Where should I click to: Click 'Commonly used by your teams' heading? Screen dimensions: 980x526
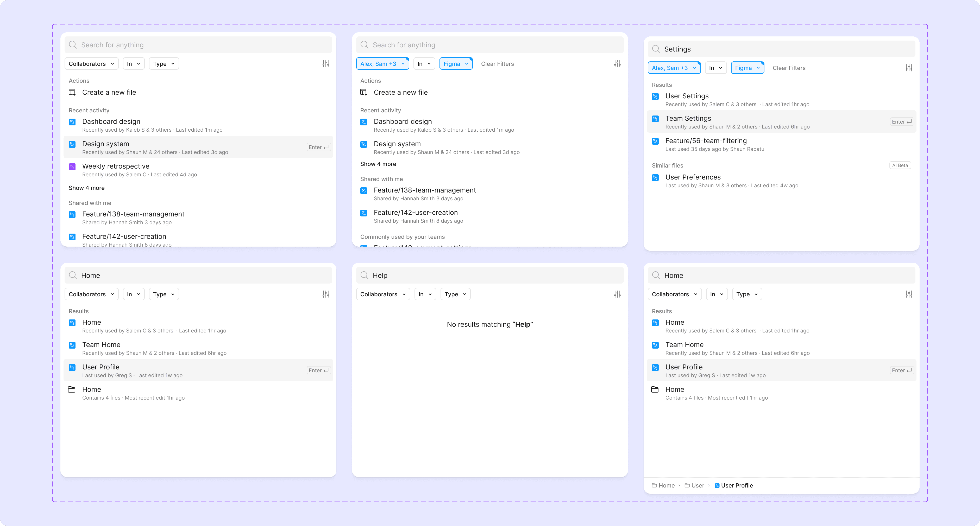point(403,237)
